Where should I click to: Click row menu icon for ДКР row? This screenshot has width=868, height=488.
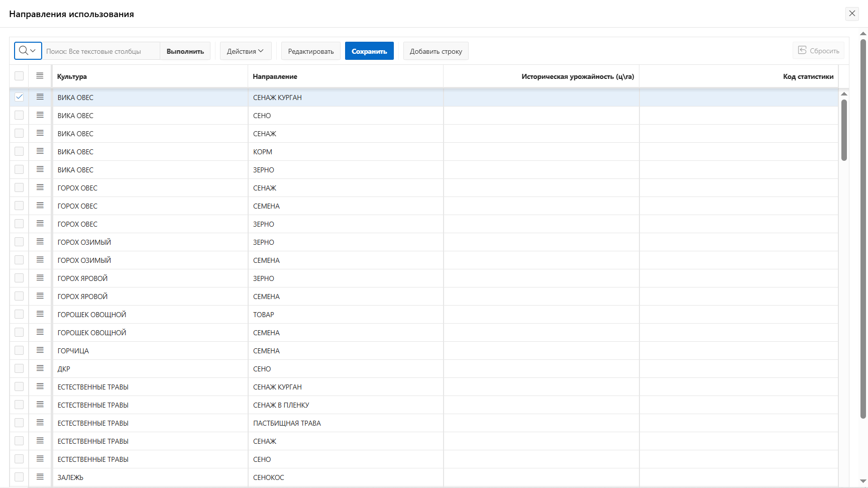coord(40,368)
